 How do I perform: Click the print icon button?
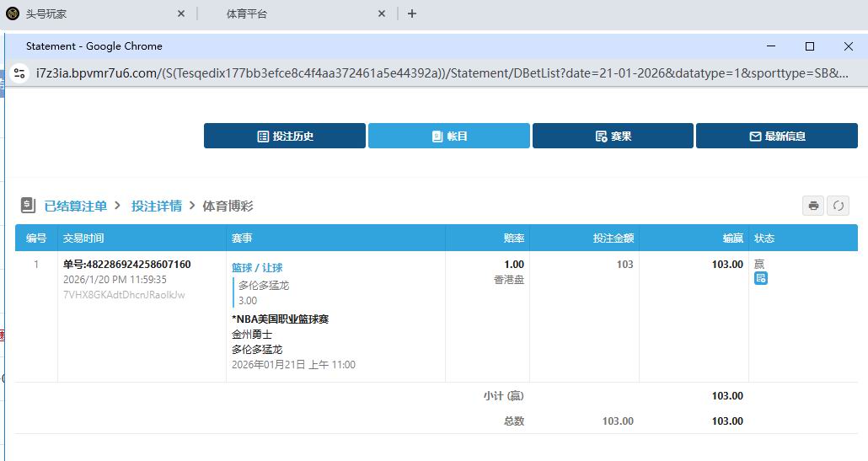(813, 206)
